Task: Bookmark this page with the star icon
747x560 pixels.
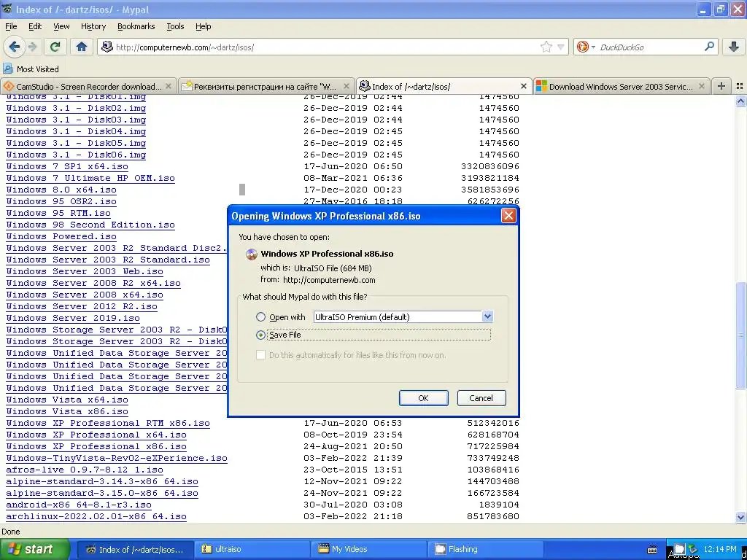Action: tap(546, 47)
